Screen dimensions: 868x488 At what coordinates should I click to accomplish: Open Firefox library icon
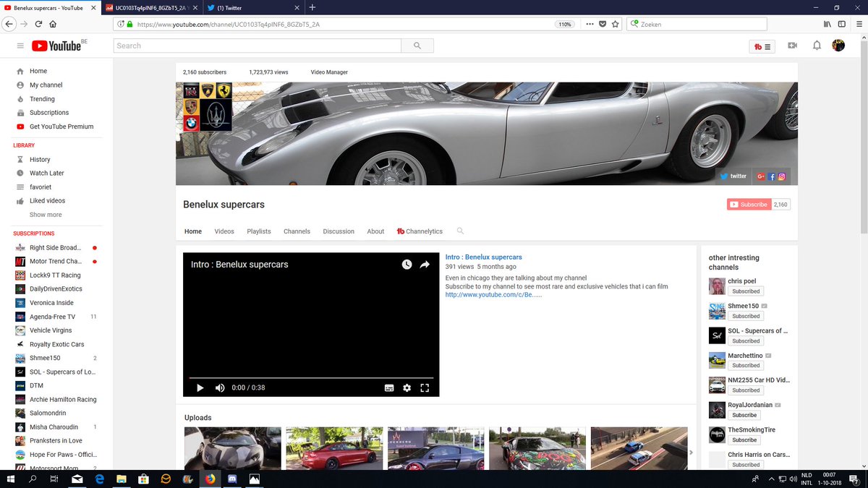pyautogui.click(x=827, y=24)
